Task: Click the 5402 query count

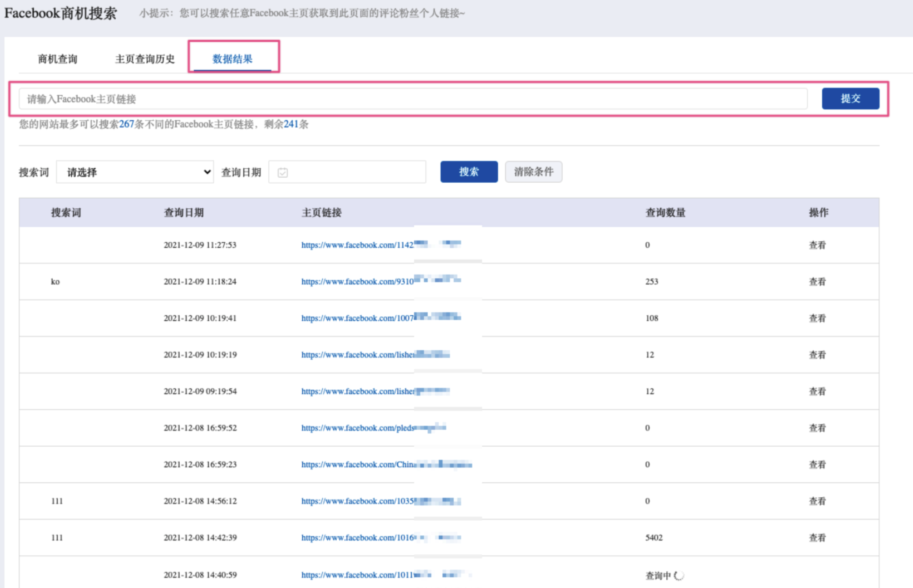Action: click(x=654, y=538)
